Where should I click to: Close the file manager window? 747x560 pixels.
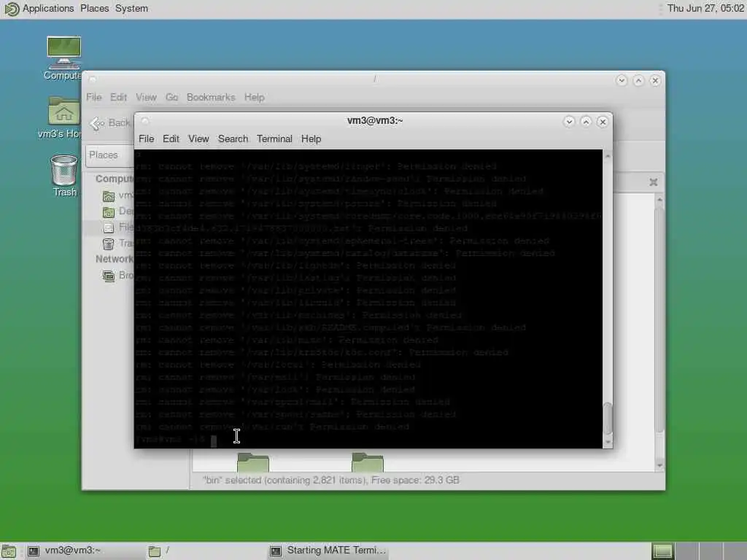tap(655, 80)
